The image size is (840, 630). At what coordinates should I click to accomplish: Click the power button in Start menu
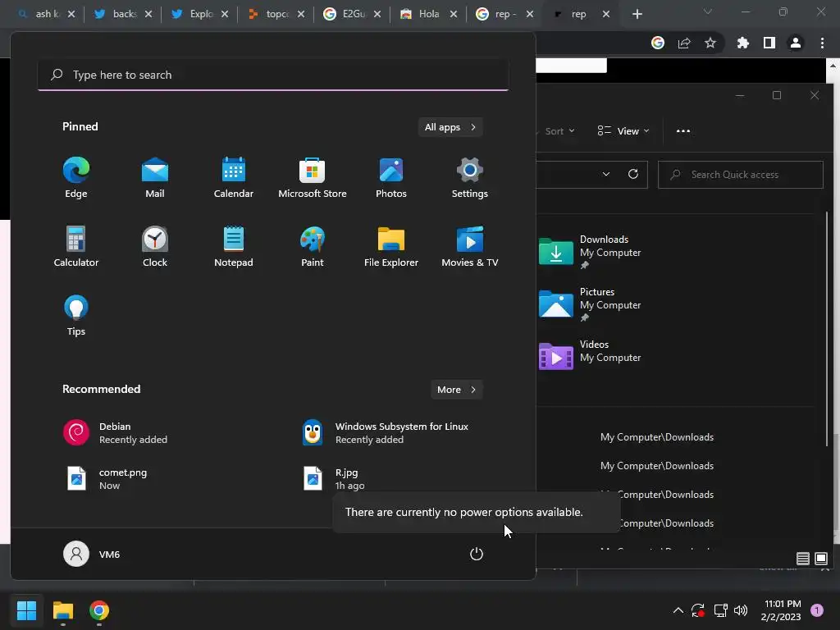(477, 554)
